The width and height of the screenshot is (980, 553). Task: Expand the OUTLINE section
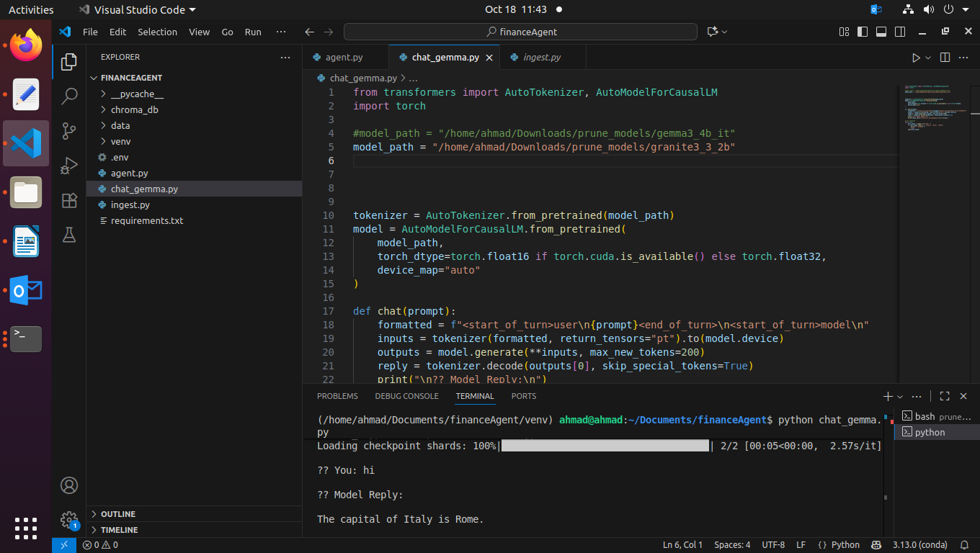point(118,514)
